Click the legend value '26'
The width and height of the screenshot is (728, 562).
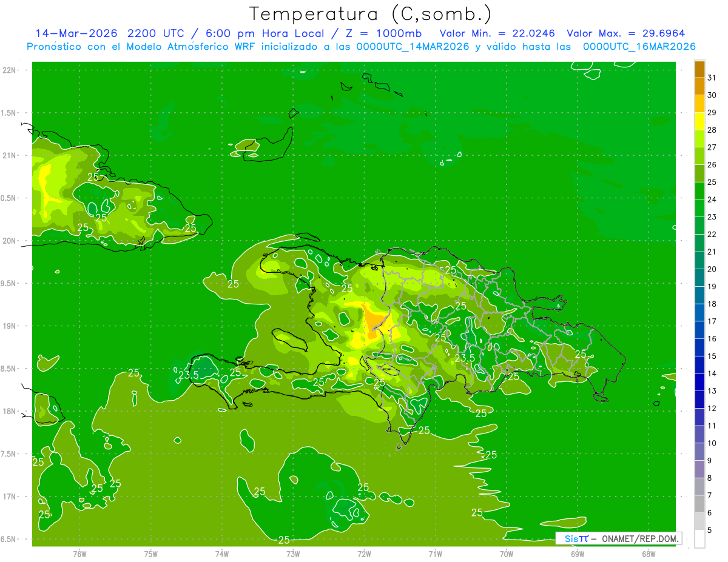point(712,165)
